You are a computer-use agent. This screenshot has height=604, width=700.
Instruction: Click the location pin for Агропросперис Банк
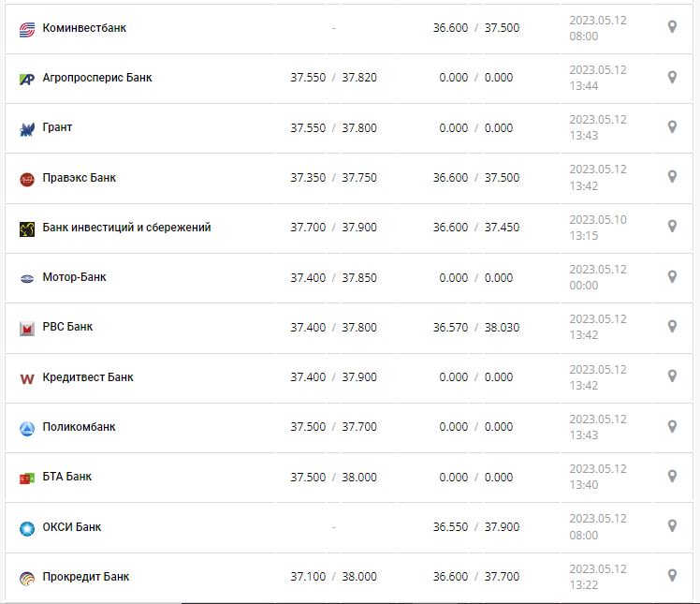671,77
